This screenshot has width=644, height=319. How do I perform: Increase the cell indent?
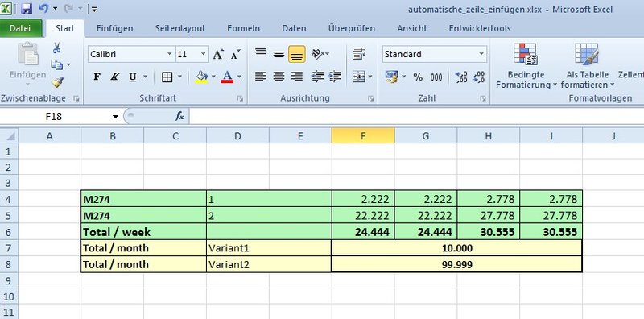click(335, 77)
